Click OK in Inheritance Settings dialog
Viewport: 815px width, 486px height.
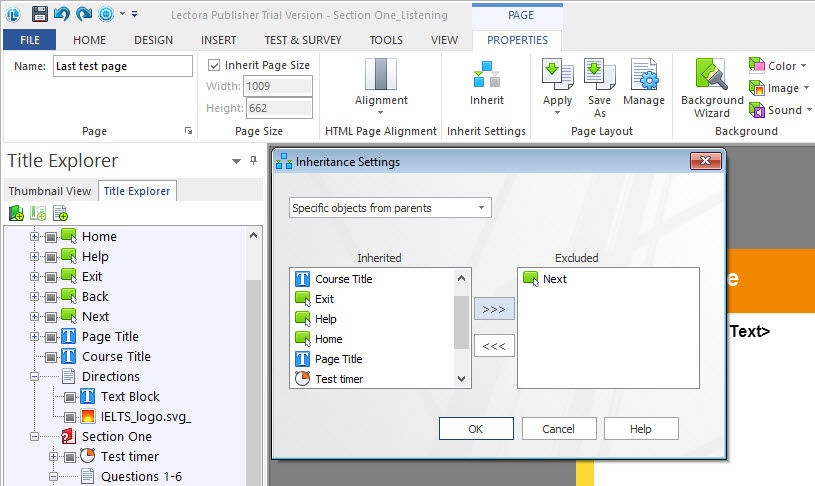pyautogui.click(x=476, y=429)
